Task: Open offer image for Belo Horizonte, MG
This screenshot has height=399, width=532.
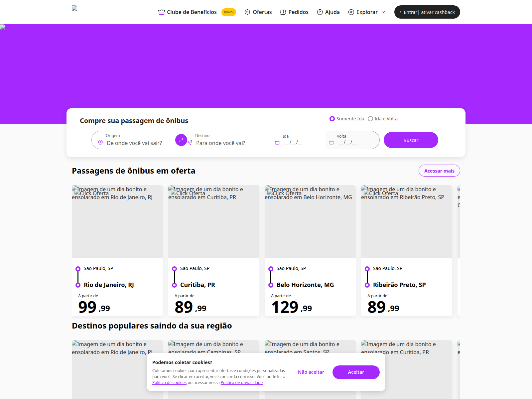Action: click(310, 222)
